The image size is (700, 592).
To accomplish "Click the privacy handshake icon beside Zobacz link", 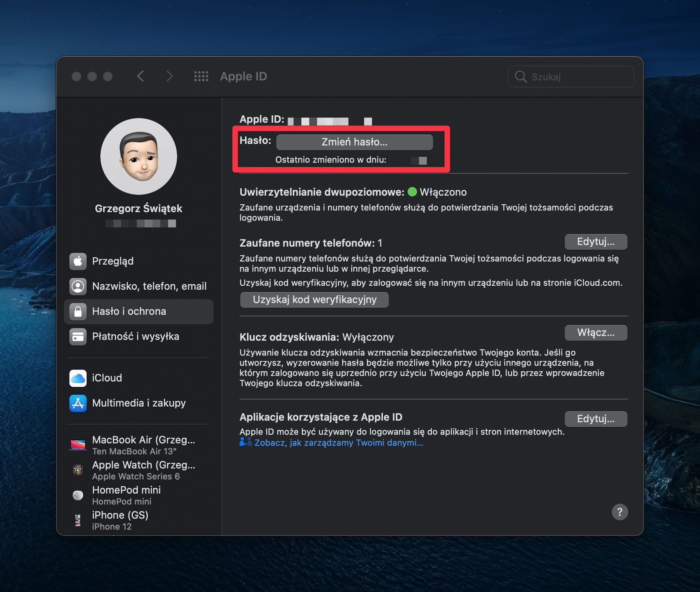I will (x=245, y=442).
